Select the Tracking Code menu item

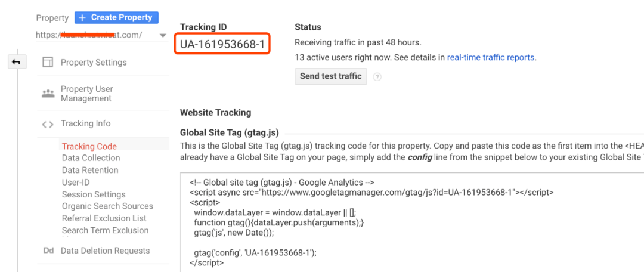89,146
